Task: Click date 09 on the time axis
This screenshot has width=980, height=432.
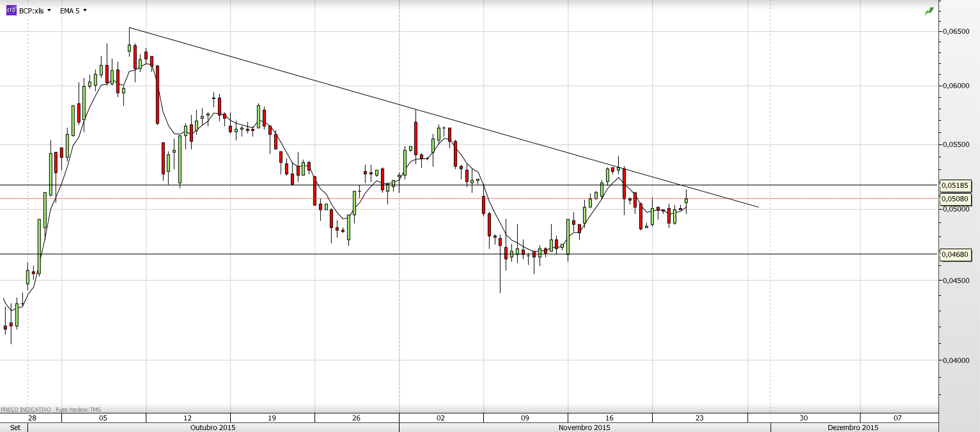Action: 525,418
